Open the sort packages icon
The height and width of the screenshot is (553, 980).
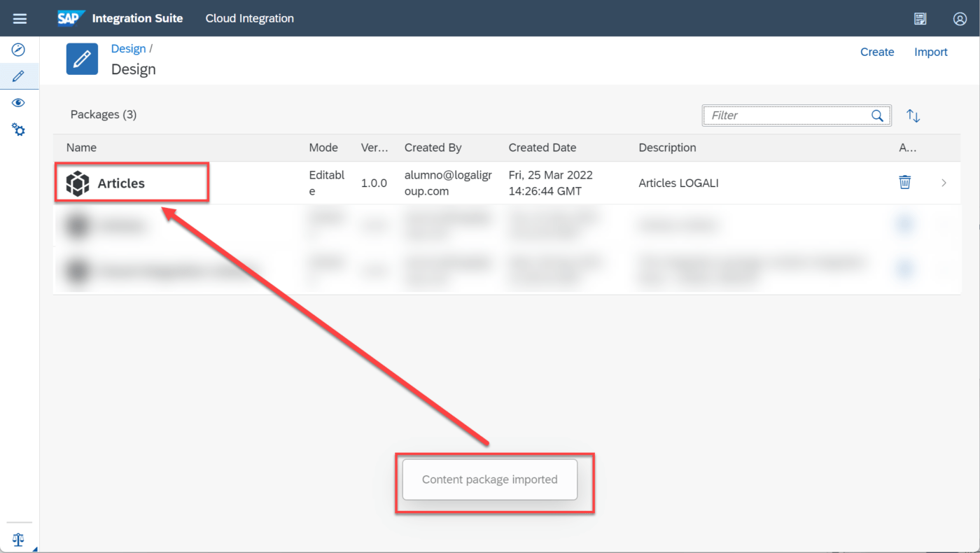(913, 115)
